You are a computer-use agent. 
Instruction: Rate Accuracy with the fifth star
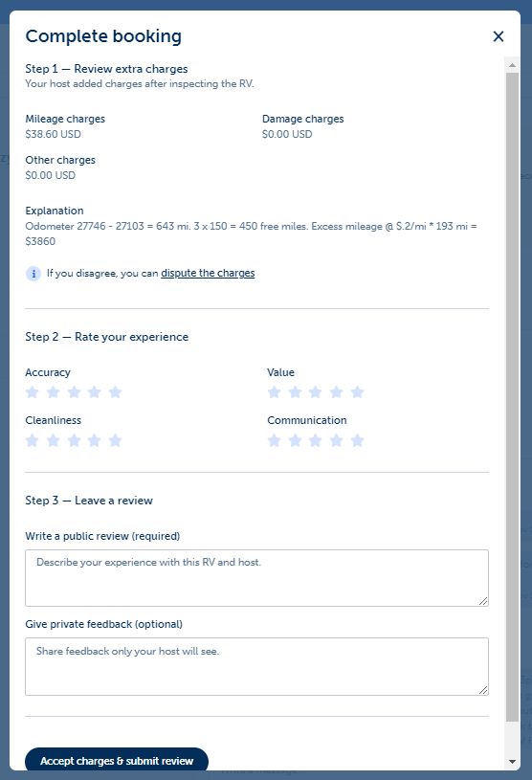coord(116,392)
